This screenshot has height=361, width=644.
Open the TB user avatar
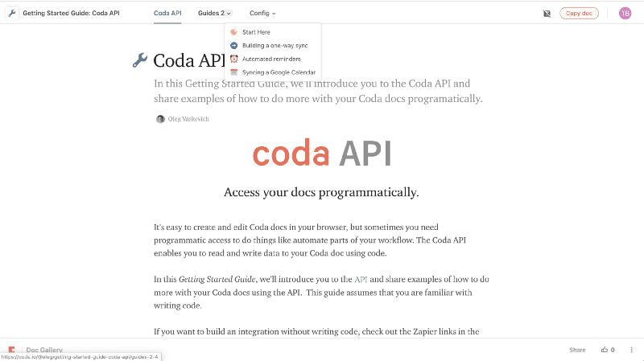[625, 14]
